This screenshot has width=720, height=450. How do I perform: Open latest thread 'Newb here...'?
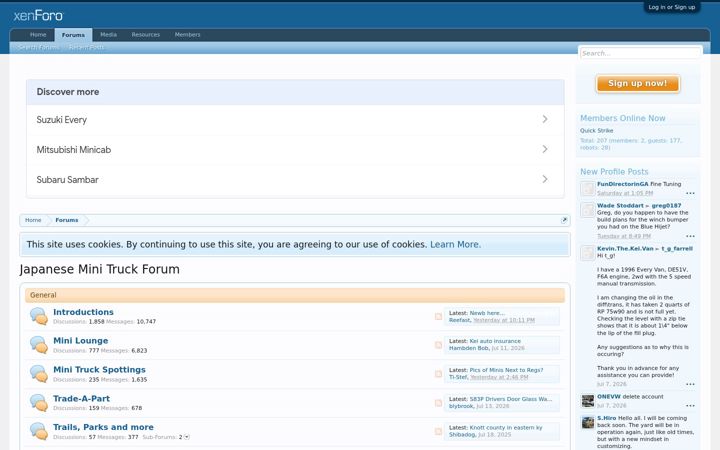487,313
